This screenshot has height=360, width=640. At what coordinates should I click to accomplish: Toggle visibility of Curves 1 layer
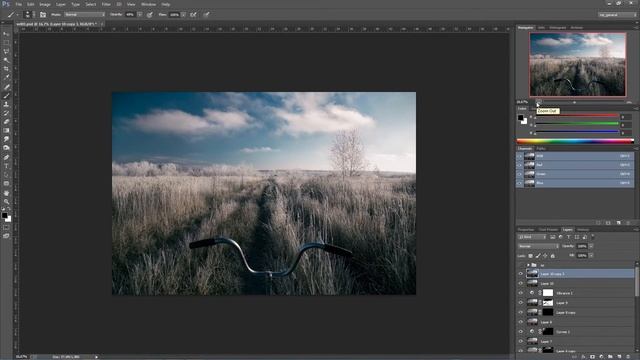[x=520, y=332]
